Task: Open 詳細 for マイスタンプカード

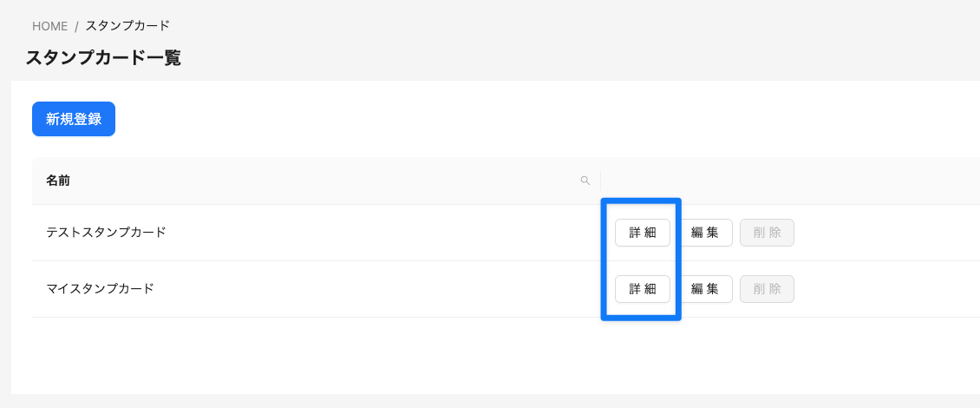Action: coord(643,289)
